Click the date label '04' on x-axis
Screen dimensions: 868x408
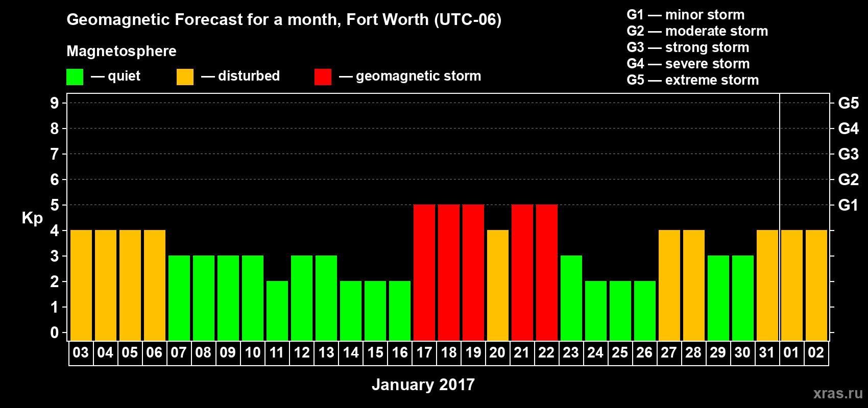pos(105,353)
